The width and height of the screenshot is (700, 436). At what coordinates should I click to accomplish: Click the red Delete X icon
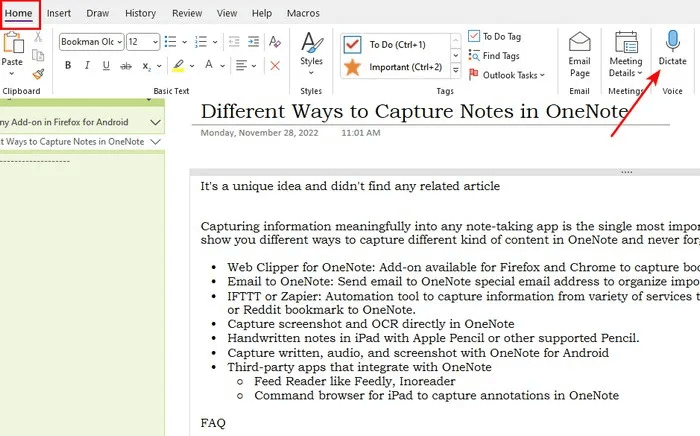275,66
